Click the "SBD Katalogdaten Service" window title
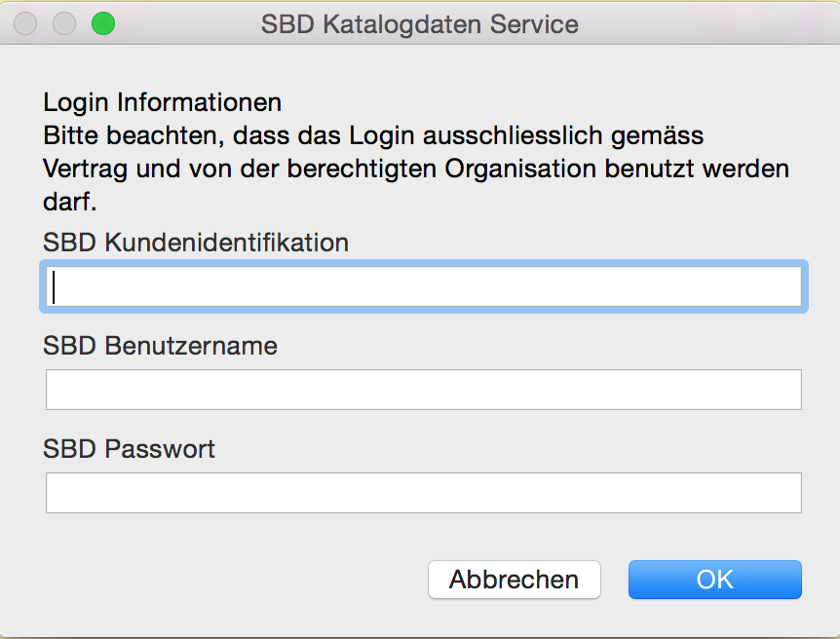Image resolution: width=840 pixels, height=639 pixels. (x=419, y=23)
